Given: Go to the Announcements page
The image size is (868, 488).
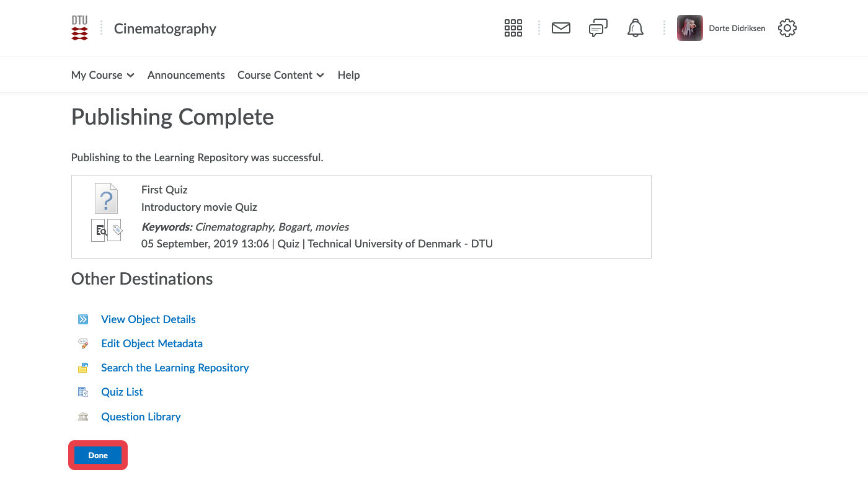Looking at the screenshot, I should point(186,75).
